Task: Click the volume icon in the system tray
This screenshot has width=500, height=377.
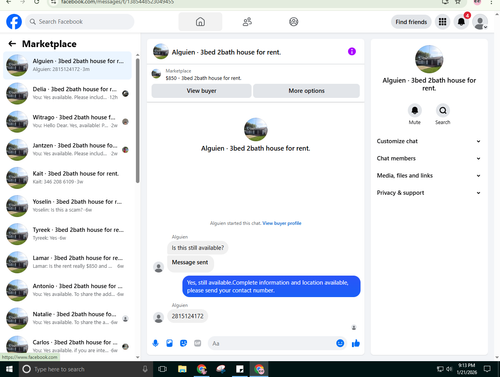Action: point(449,369)
